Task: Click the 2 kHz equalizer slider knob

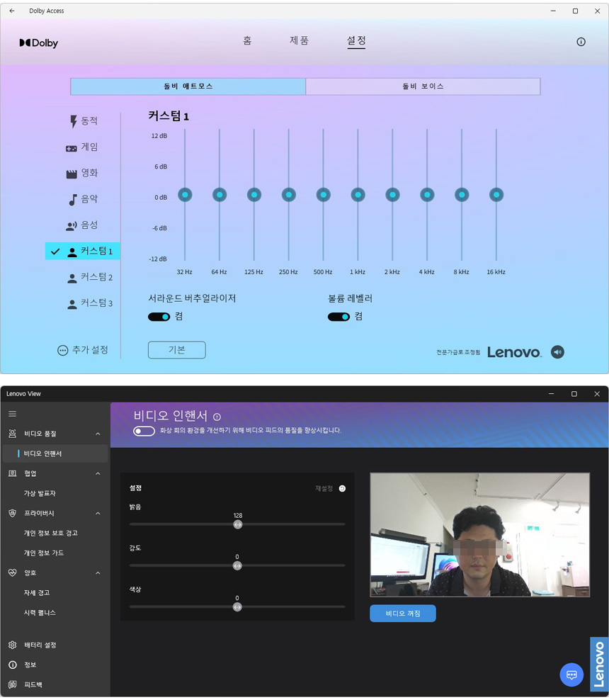Action: pos(392,195)
